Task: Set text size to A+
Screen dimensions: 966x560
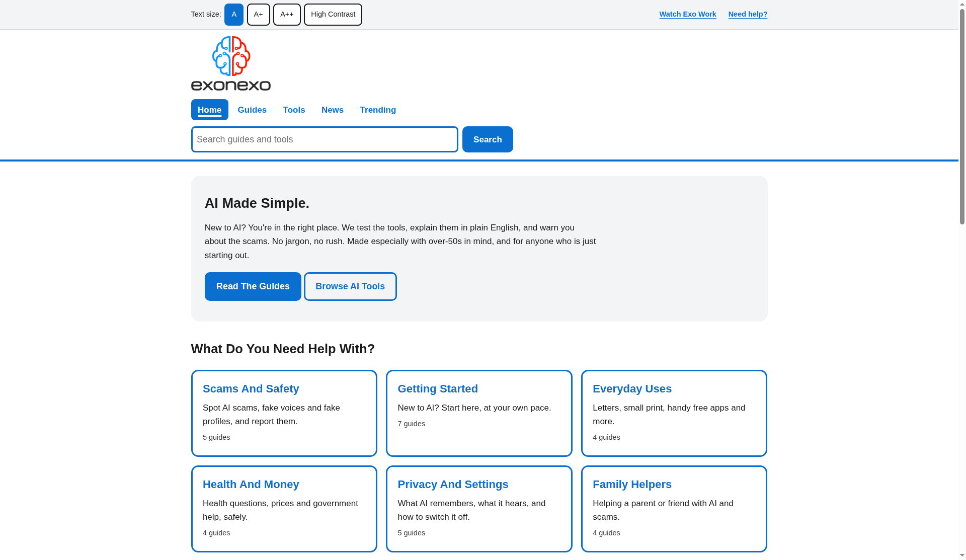Action: pos(259,15)
